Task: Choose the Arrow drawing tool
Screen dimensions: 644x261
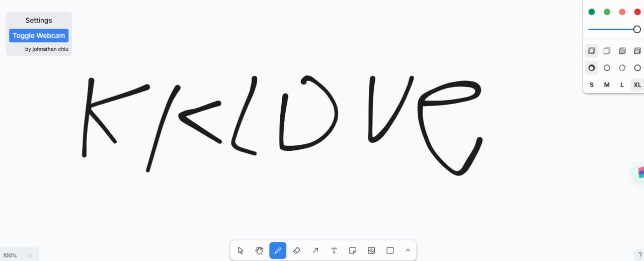Action: (x=315, y=250)
